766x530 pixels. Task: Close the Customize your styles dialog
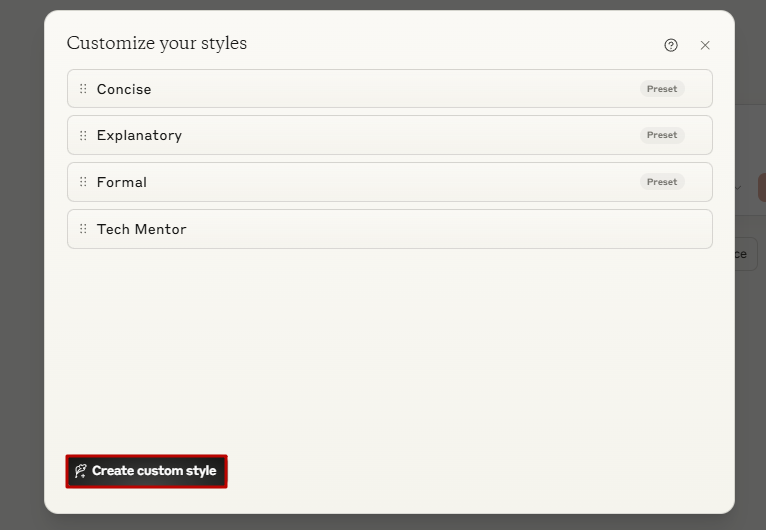[704, 45]
